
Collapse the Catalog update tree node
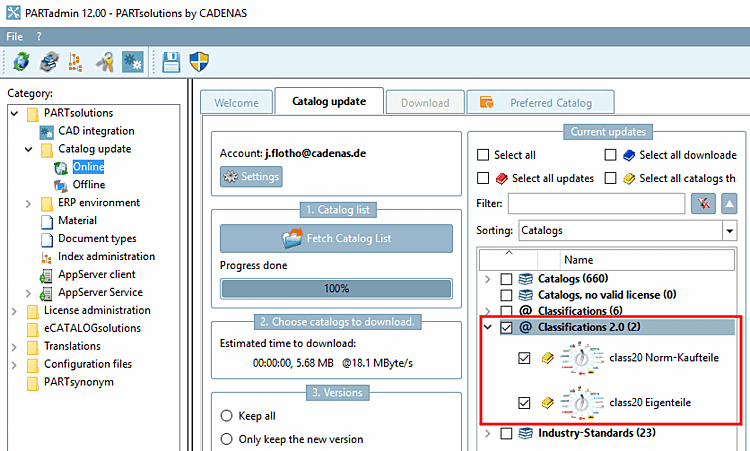[29, 149]
